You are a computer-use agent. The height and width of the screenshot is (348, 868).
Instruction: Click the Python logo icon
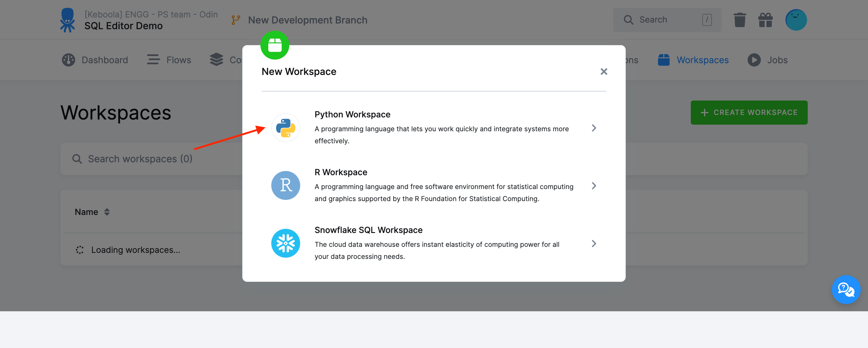click(x=285, y=128)
